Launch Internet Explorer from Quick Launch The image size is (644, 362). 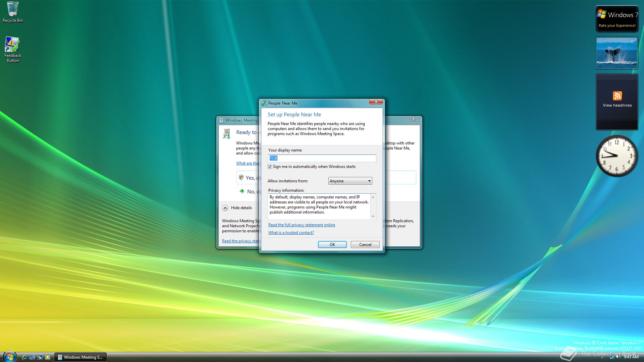click(24, 357)
